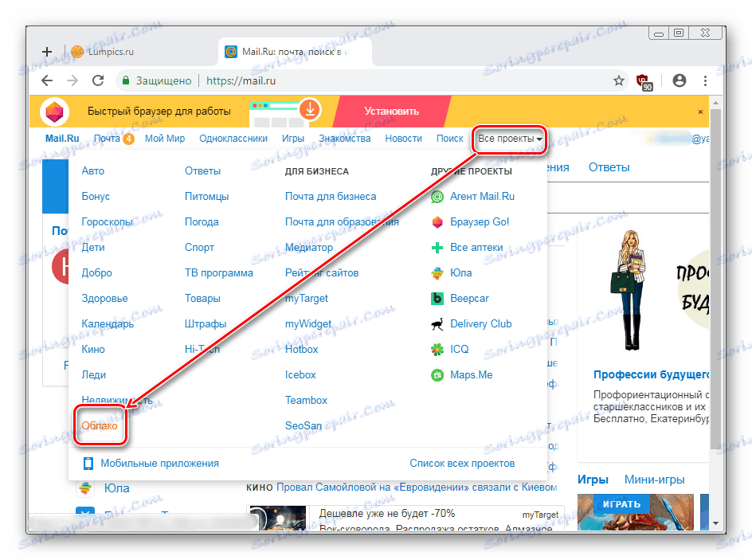
Task: Open a new tab with plus icon
Action: tap(47, 52)
